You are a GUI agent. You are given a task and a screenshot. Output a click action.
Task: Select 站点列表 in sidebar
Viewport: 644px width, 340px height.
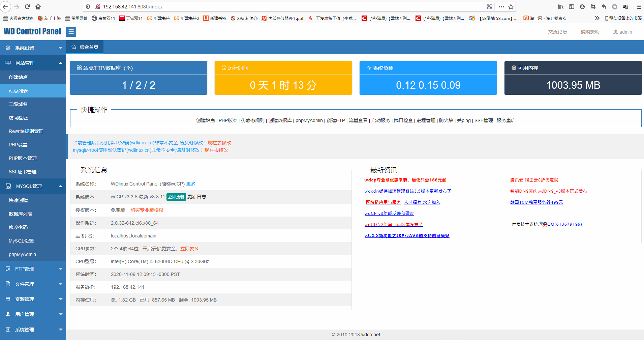[33, 91]
